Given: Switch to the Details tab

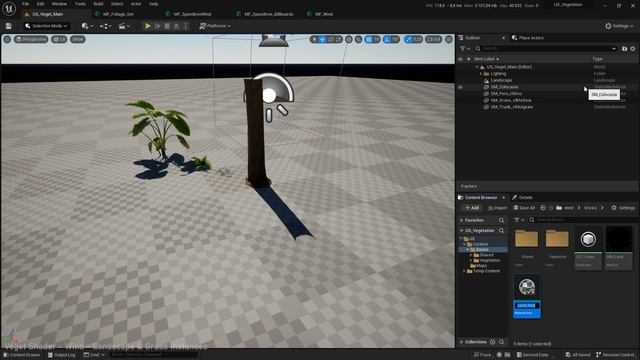Looking at the screenshot, I should [x=523, y=197].
